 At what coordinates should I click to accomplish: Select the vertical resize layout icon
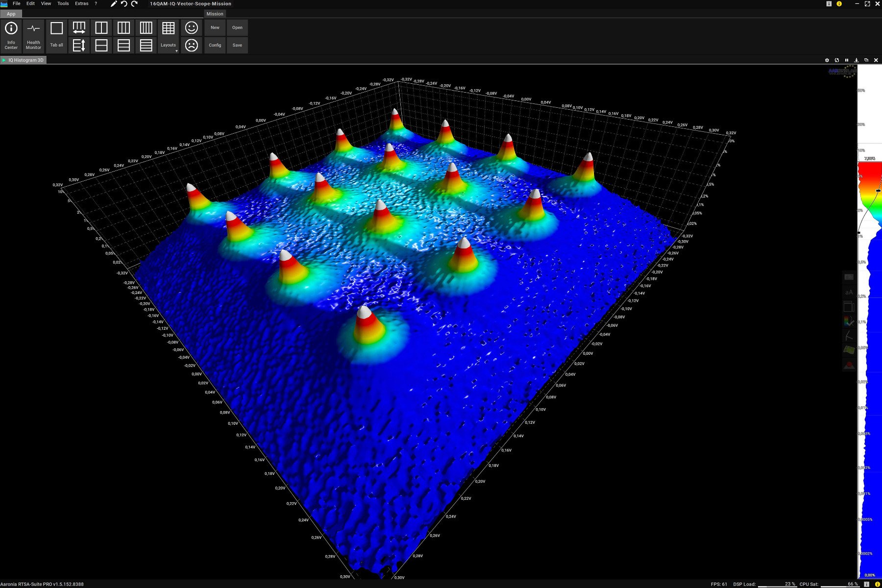click(x=79, y=45)
